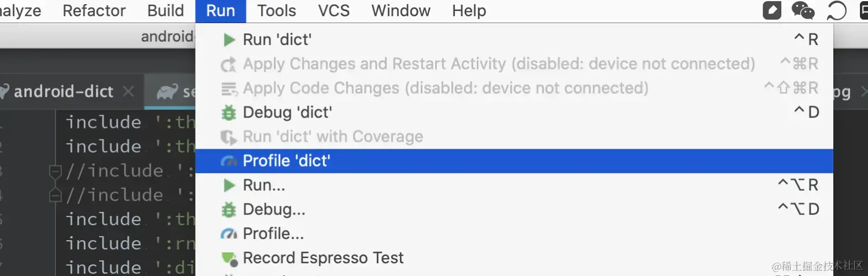The image size is (868, 276).
Task: Open the Tools menu
Action: tap(277, 10)
